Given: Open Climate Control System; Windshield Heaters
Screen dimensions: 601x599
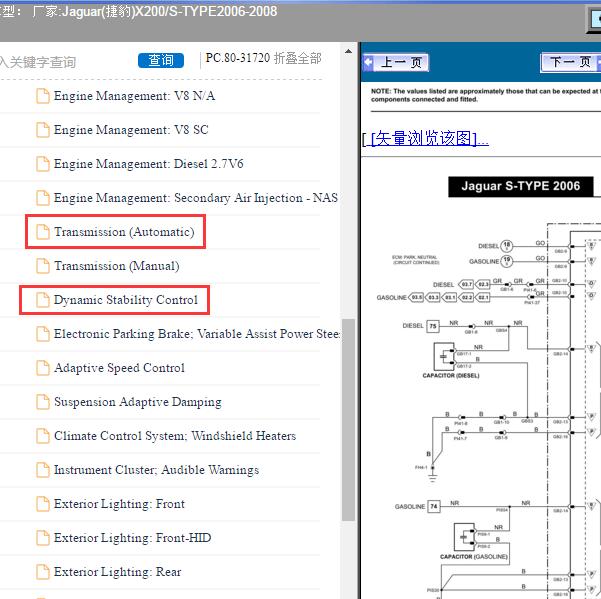Looking at the screenshot, I should point(175,436).
